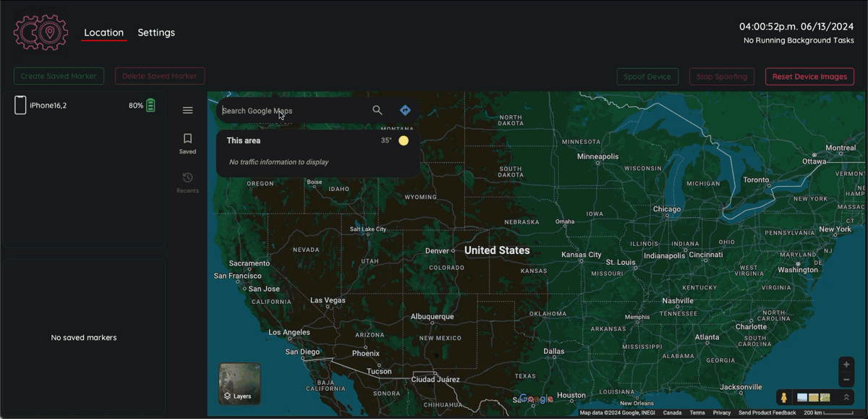This screenshot has height=419, width=868.
Task: Open the Layers thumbnail
Action: pyautogui.click(x=239, y=384)
